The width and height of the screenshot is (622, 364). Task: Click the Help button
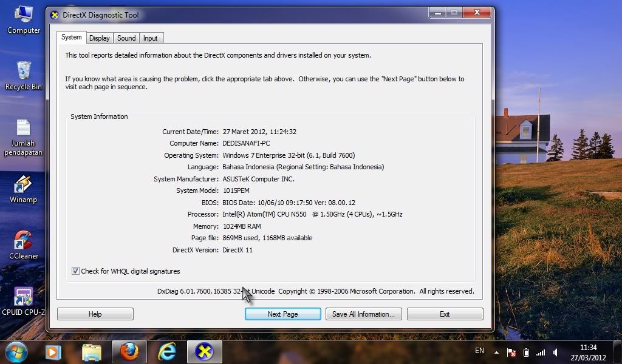coord(95,314)
